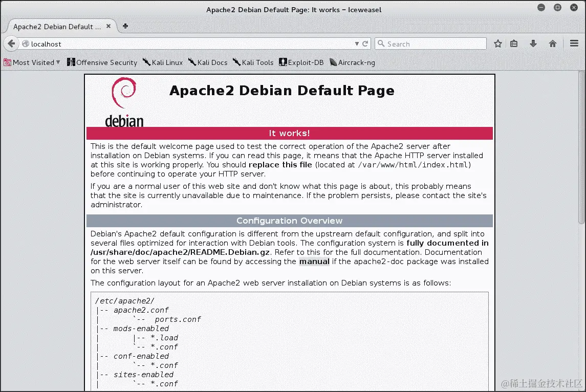Click '*.load' in the config tree
The image size is (586, 392).
tap(164, 338)
